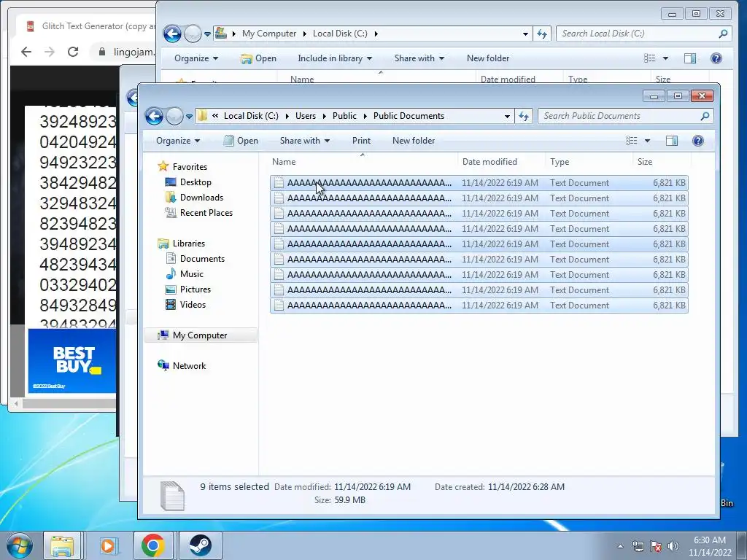Click network icon in system tray
This screenshot has width=747, height=560.
pyautogui.click(x=638, y=546)
